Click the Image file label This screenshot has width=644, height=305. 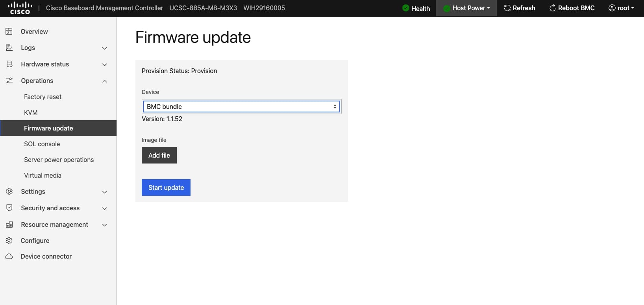(x=154, y=140)
